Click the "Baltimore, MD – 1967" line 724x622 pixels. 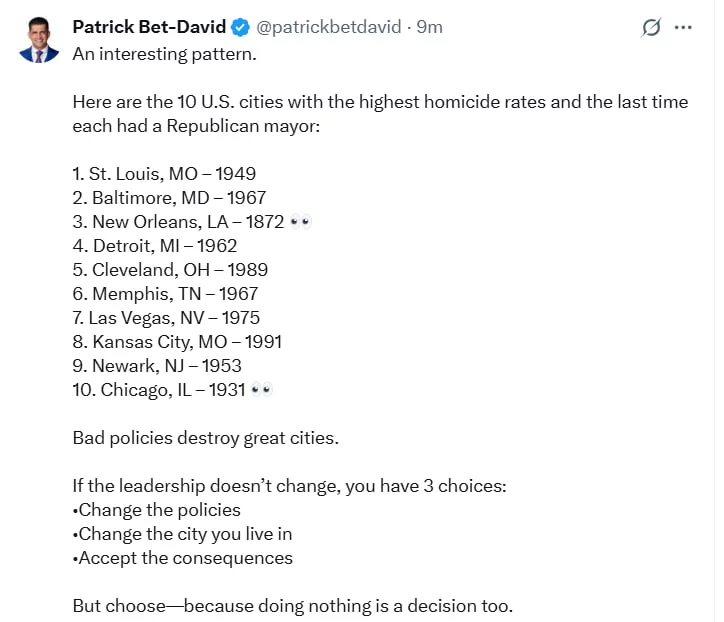[169, 198]
